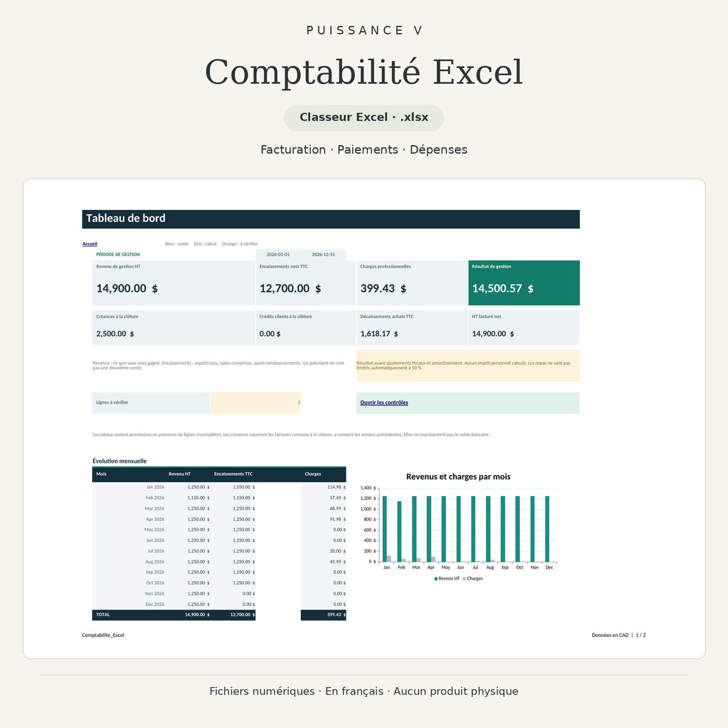Viewport: 728px width, 728px height.
Task: Click the Tableau de bord header
Action: pos(331,219)
